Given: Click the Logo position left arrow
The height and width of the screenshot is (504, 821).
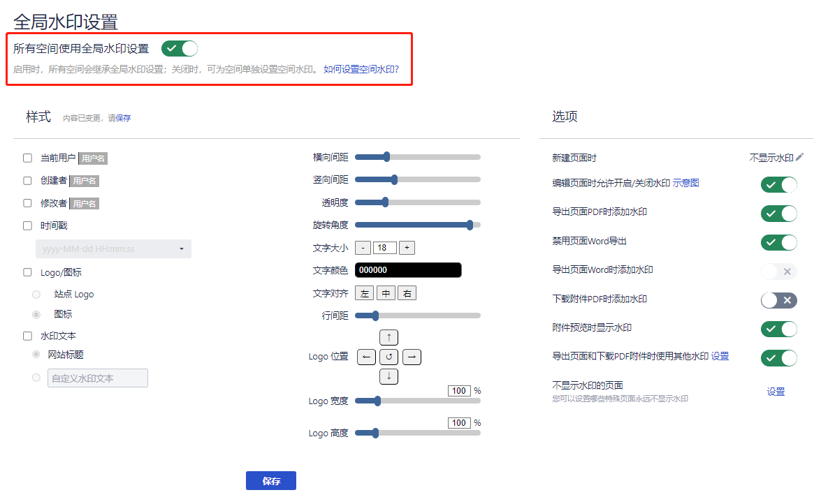Looking at the screenshot, I should (x=366, y=357).
